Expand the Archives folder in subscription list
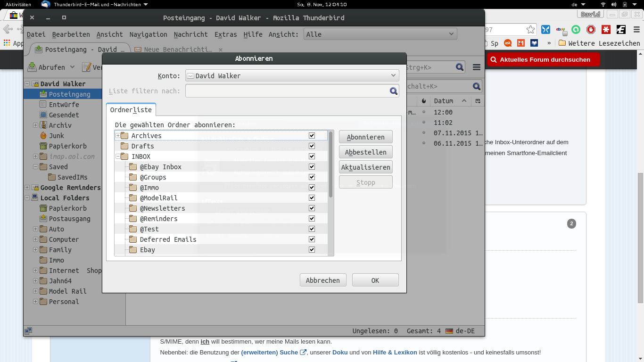Image resolution: width=644 pixels, height=362 pixels. click(x=118, y=136)
